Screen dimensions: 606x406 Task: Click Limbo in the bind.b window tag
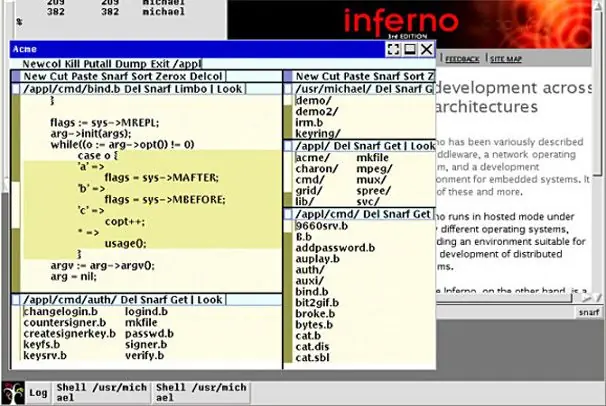pos(191,89)
